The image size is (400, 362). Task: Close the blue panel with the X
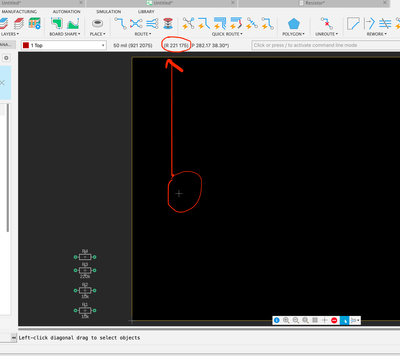tap(2, 83)
